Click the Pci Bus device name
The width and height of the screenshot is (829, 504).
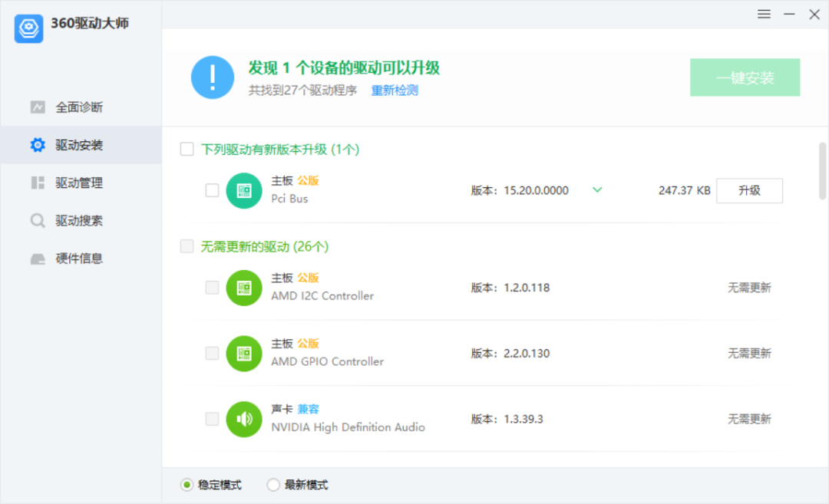click(x=289, y=199)
